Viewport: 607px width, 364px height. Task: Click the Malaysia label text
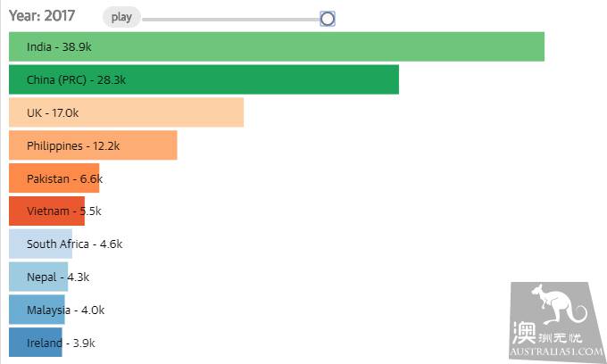[48, 310]
